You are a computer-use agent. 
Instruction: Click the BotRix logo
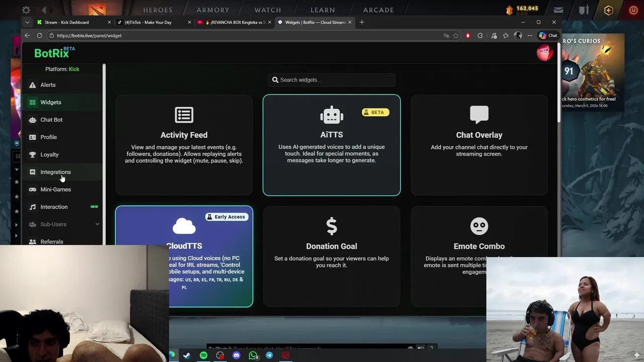[x=54, y=53]
